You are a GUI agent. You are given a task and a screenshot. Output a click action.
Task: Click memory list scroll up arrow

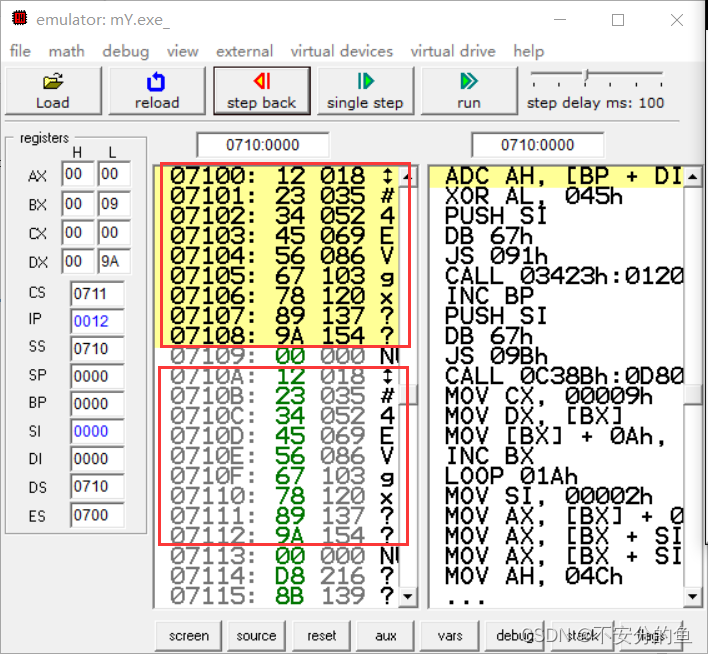pos(408,177)
